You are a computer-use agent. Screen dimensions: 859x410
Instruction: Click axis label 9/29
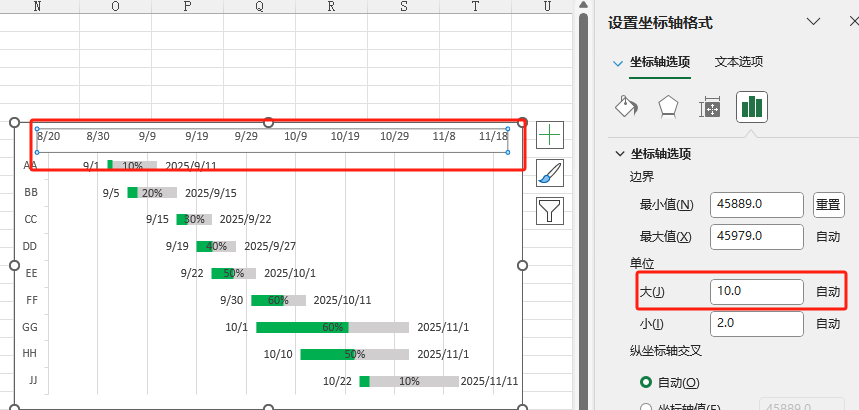click(x=246, y=136)
